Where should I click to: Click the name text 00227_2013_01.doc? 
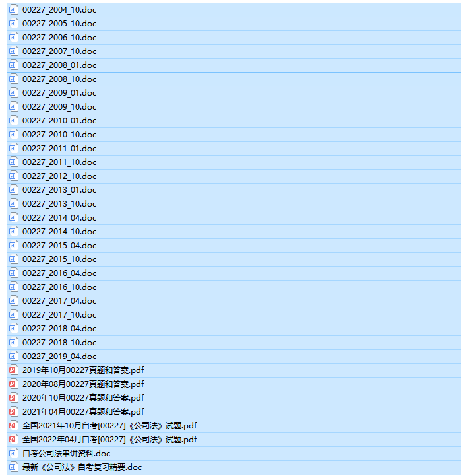[x=59, y=189]
